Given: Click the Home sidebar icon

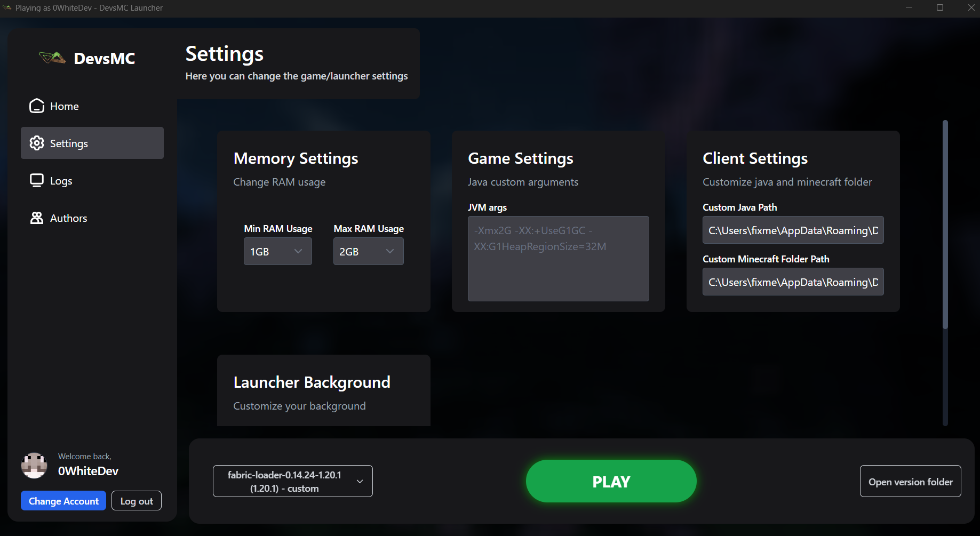Looking at the screenshot, I should (36, 106).
